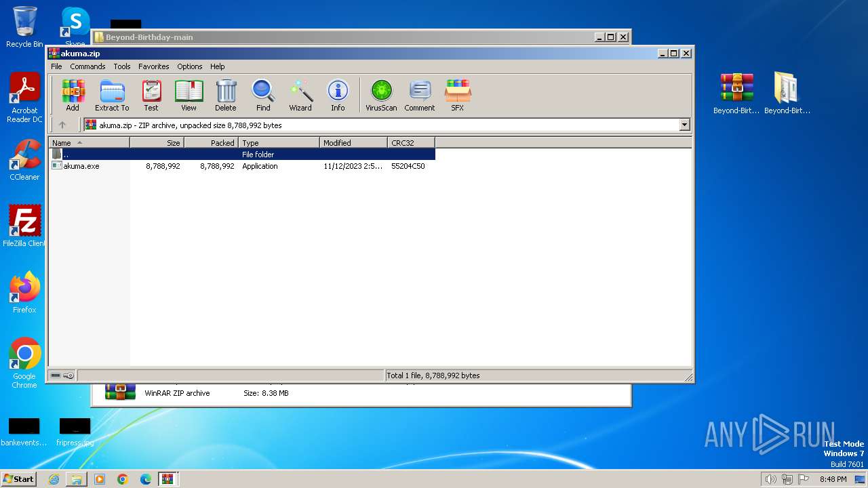Open the Commands menu

tap(87, 66)
